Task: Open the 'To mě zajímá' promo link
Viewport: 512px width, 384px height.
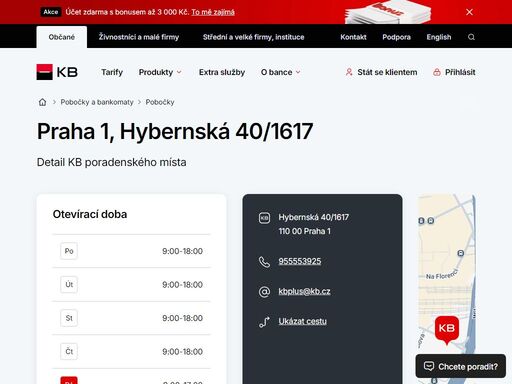Action: 213,12
